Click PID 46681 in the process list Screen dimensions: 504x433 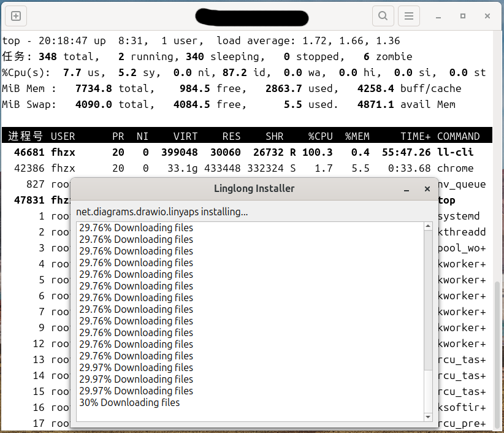click(x=29, y=152)
